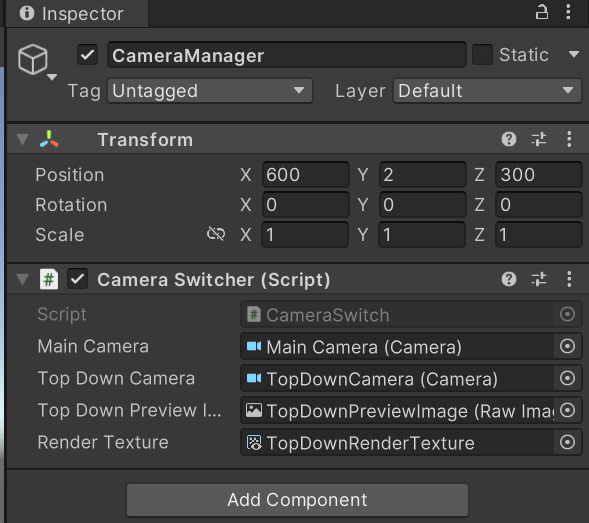Open the Inspector panel three-dot menu
Screen dimensions: 589x523
pyautogui.click(x=568, y=12)
